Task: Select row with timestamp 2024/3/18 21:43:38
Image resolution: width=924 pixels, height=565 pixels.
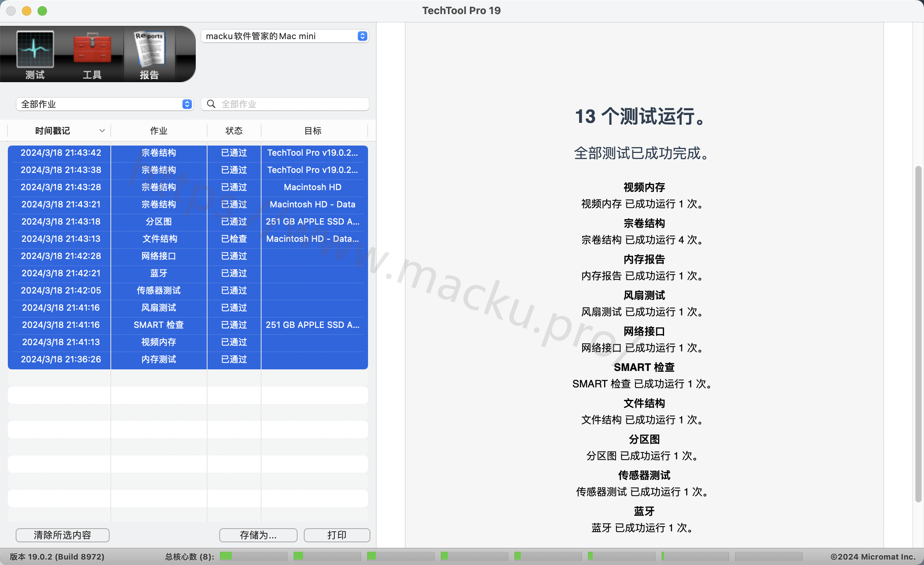Action: (188, 170)
